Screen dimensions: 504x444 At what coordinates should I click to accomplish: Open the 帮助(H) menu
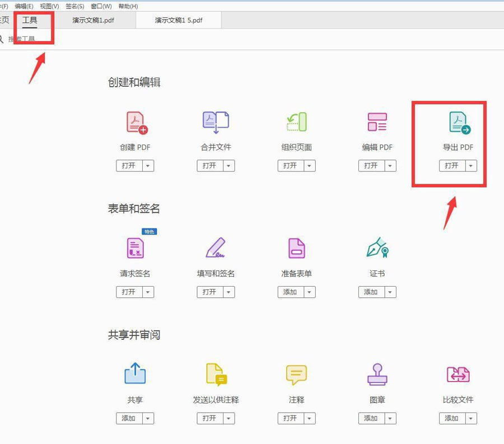pyautogui.click(x=128, y=6)
